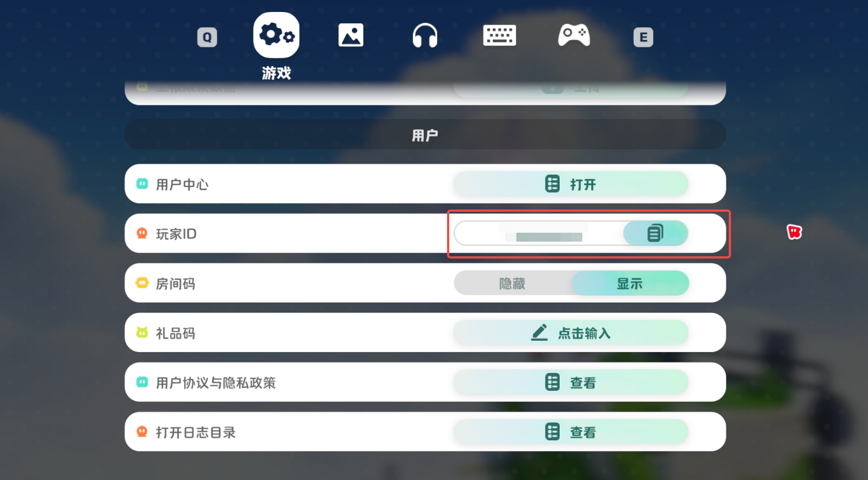The height and width of the screenshot is (480, 868).
Task: Open 用户中心 with the 打开 button
Action: click(571, 184)
